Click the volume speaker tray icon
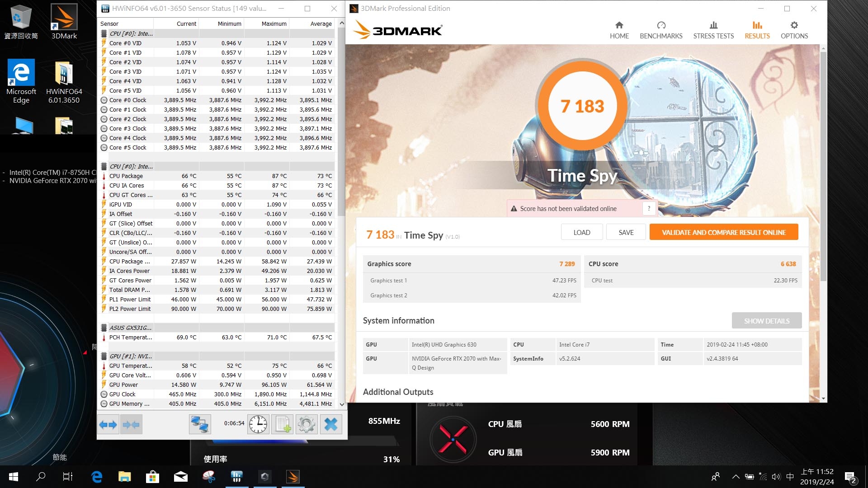Viewport: 868px width, 488px height. 776,477
